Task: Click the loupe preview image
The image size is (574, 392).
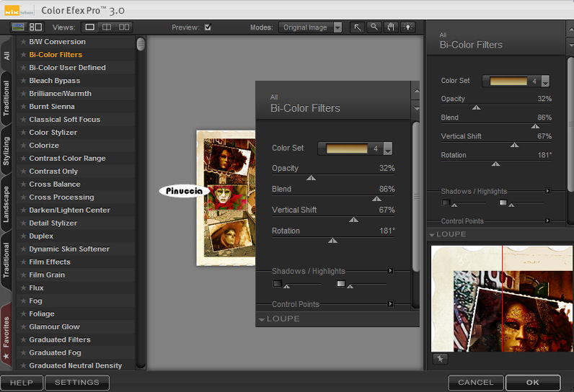Action: click(501, 298)
